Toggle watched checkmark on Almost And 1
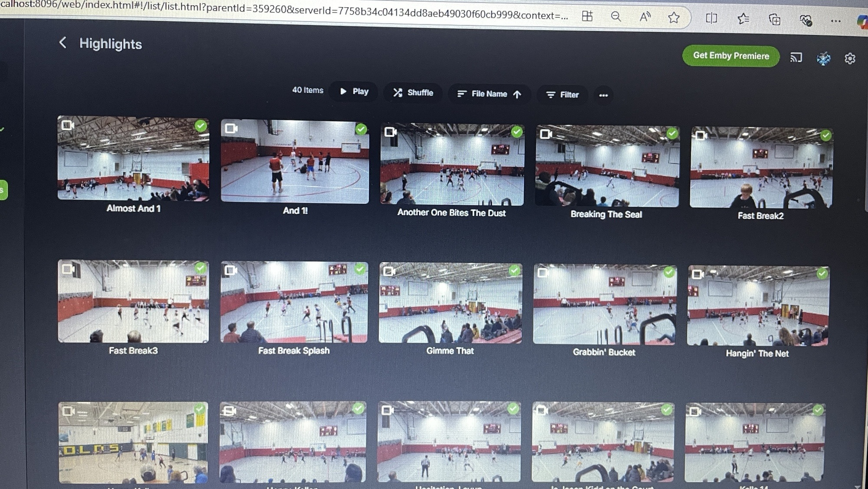Viewport: 868px width, 489px height. click(x=201, y=126)
